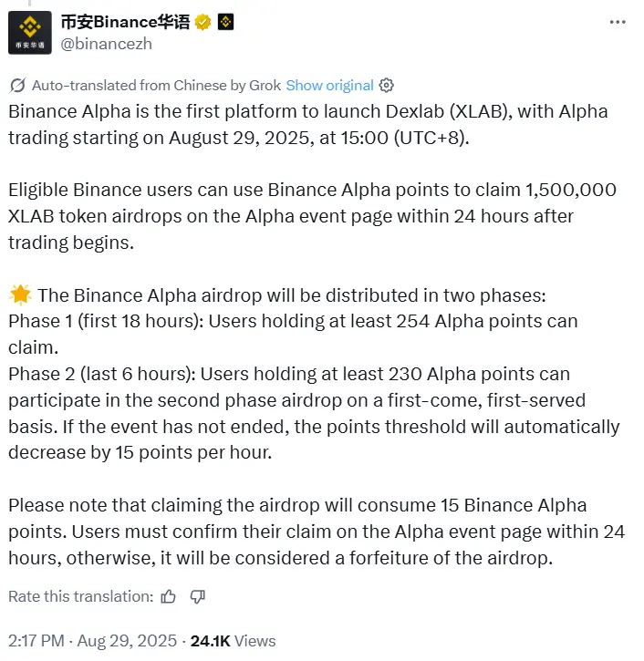The image size is (644, 661).
Task: Show original Chinese post text
Action: point(329,86)
